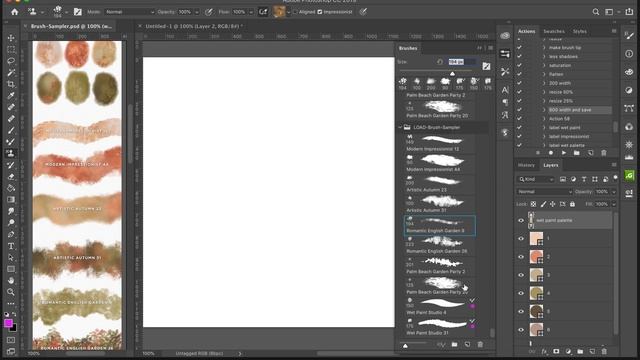The height and width of the screenshot is (360, 640).
Task: Enable the Aligned checkbox
Action: point(295,12)
